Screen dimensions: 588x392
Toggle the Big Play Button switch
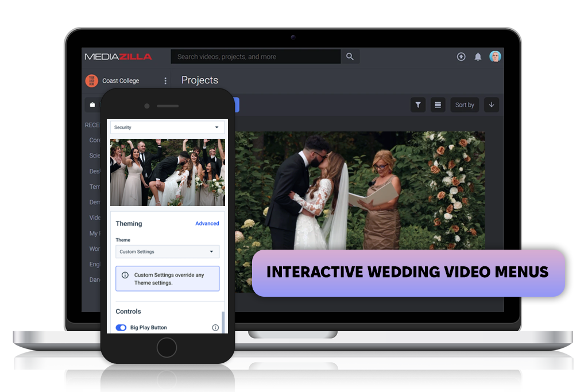pos(121,328)
